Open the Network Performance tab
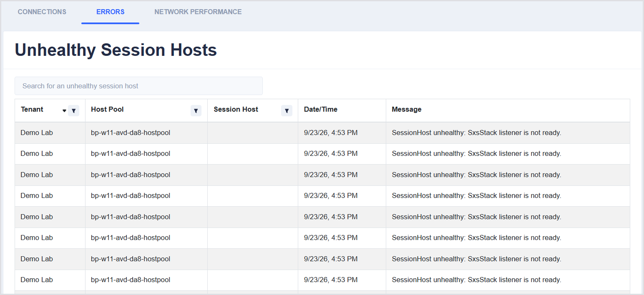 click(198, 12)
